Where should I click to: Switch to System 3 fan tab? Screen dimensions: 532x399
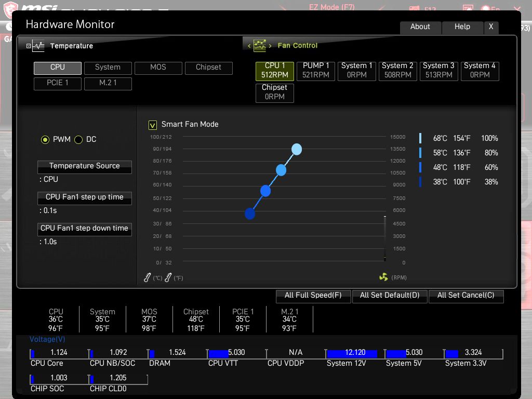coord(438,71)
